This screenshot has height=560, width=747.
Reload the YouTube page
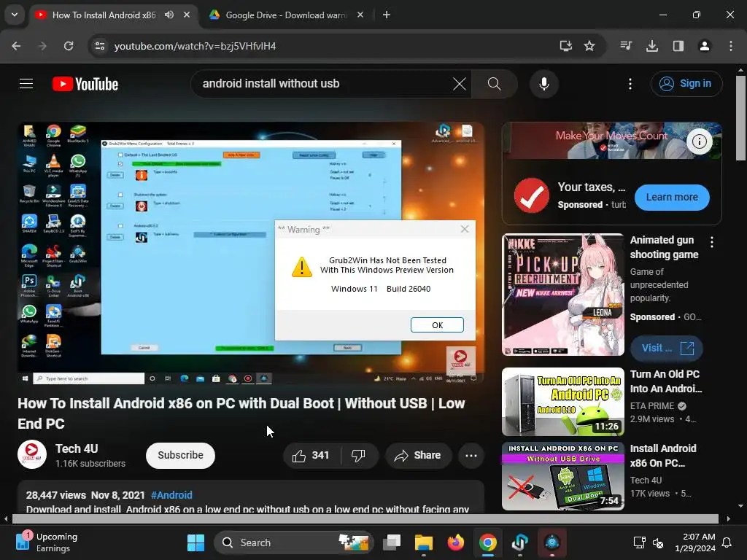(x=69, y=46)
